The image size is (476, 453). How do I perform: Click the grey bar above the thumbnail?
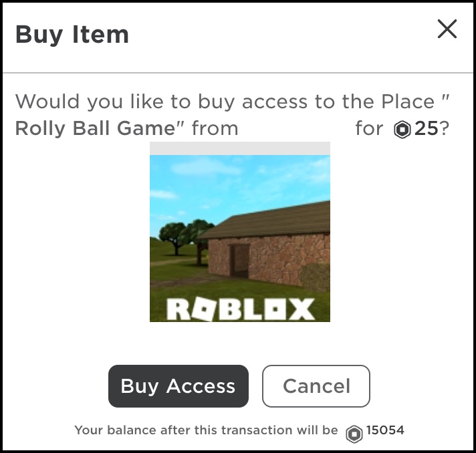tap(240, 149)
